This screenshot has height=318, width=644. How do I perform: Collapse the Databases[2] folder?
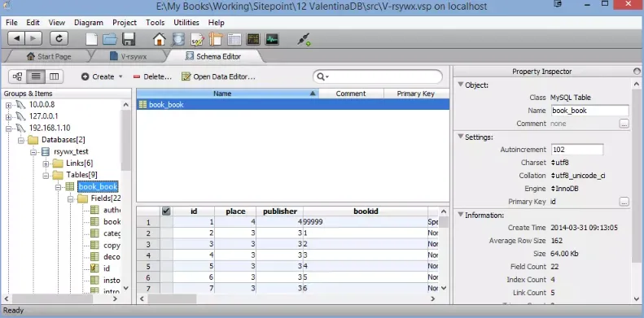click(20, 141)
